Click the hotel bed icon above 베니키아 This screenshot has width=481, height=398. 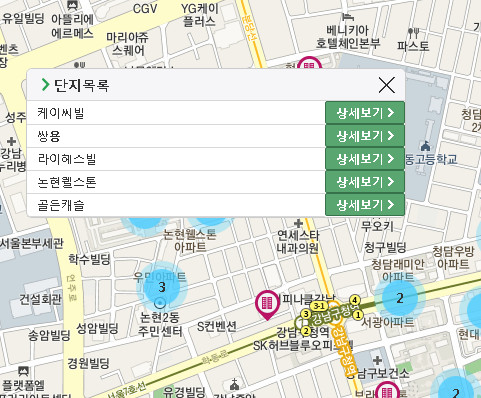coord(348,17)
